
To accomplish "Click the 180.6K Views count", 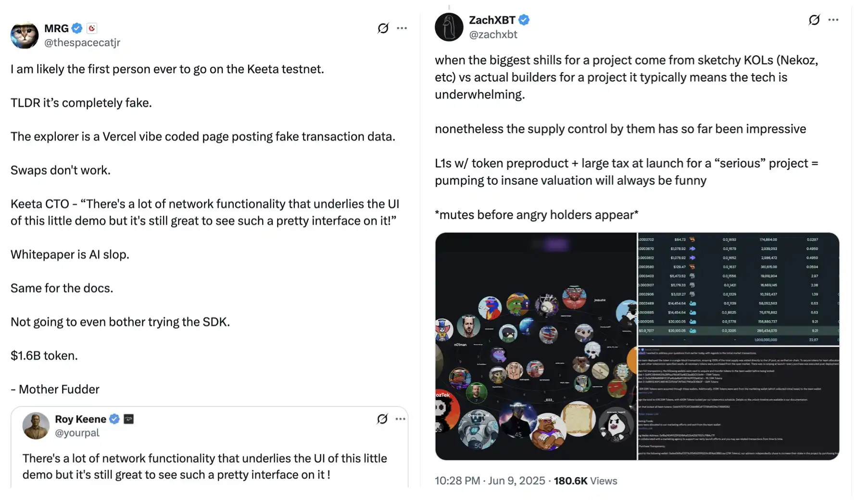I will point(585,481).
